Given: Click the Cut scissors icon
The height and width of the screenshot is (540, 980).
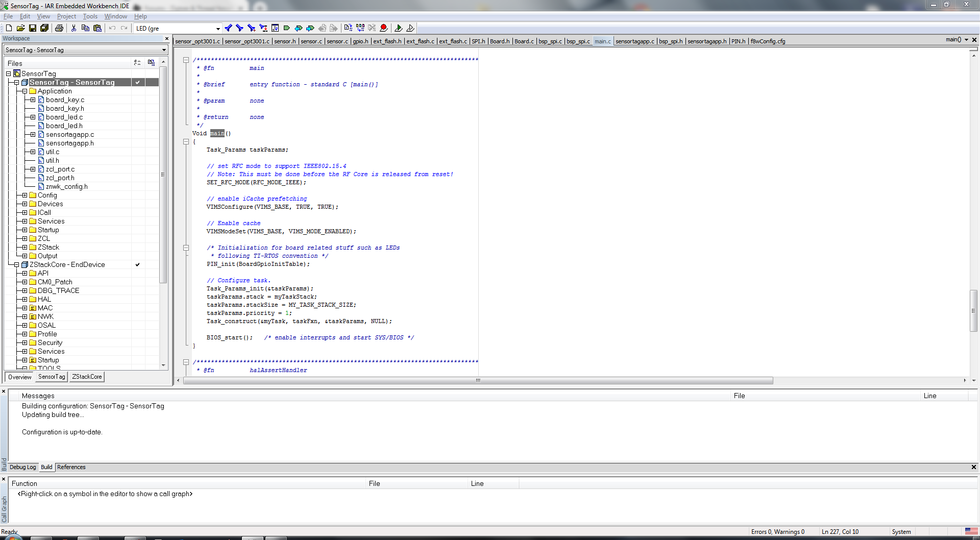Looking at the screenshot, I should pyautogui.click(x=73, y=28).
